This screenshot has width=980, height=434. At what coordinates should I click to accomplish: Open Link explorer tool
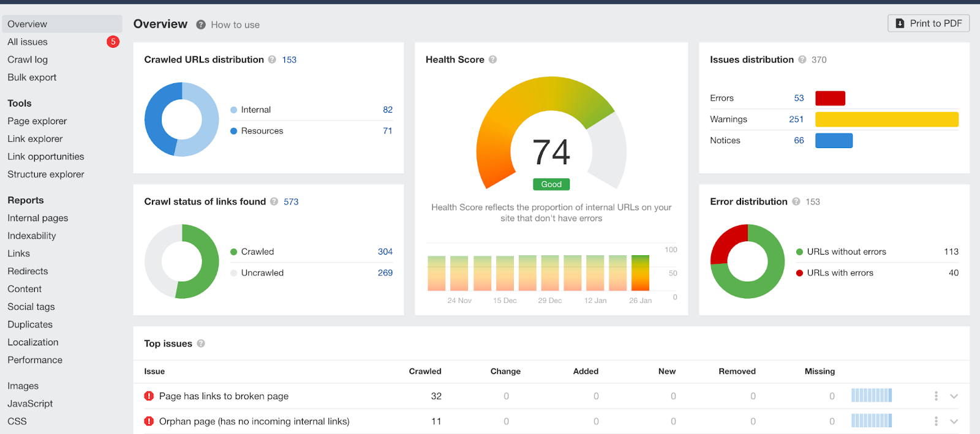point(35,139)
